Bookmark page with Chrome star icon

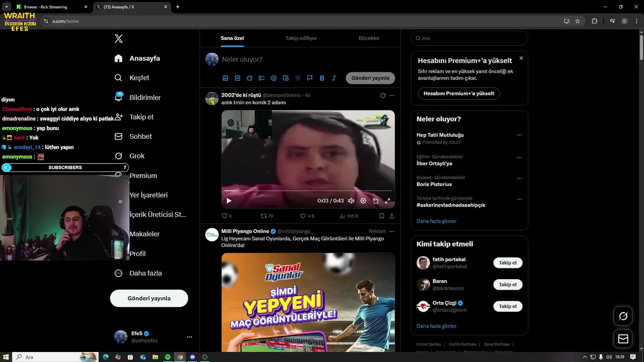578,21
